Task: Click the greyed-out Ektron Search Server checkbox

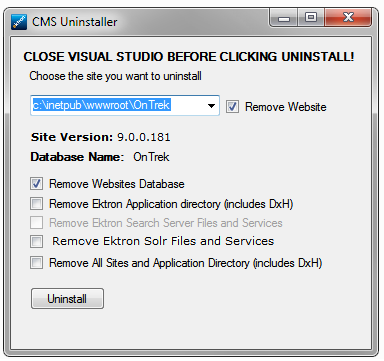Action: point(36,222)
